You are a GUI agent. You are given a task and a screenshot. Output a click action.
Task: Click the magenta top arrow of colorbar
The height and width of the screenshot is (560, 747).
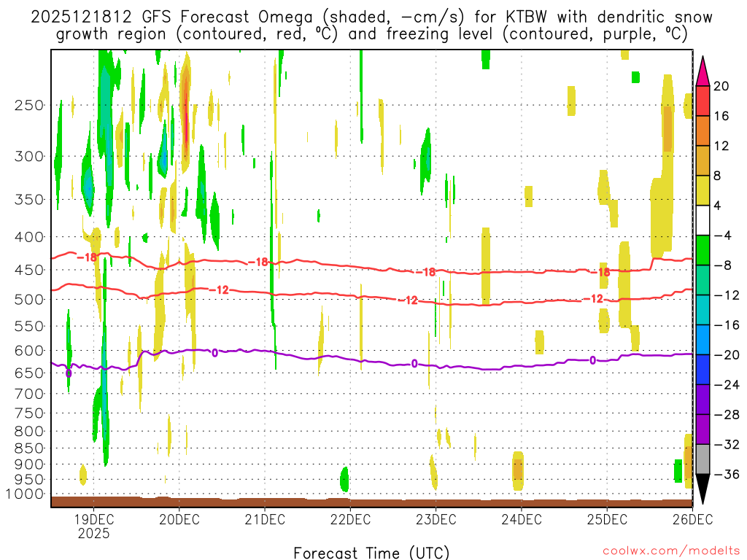click(x=703, y=72)
